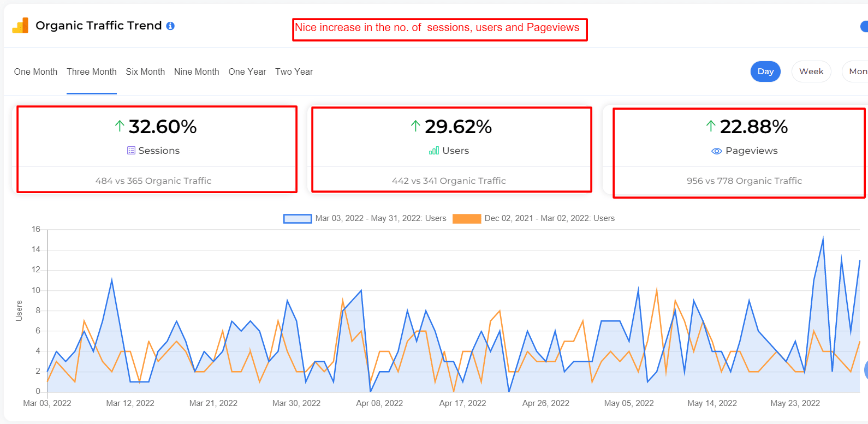Click the Pageviews eye icon
Image resolution: width=868 pixels, height=424 pixels.
717,151
